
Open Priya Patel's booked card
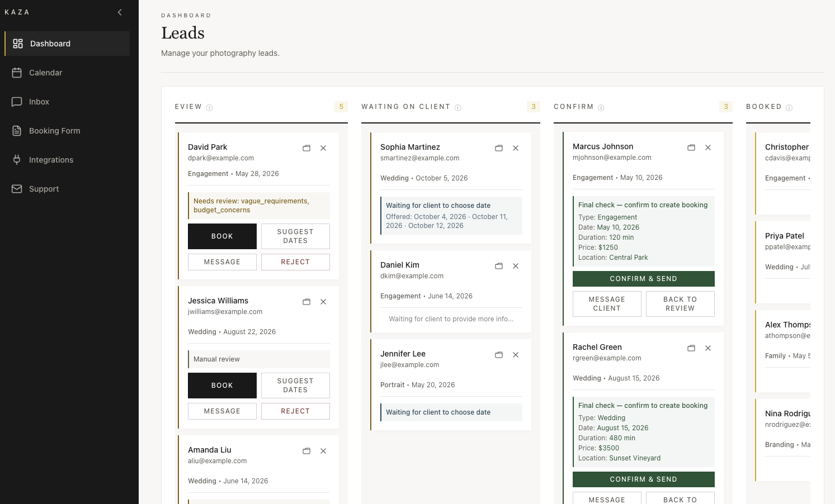(783, 262)
